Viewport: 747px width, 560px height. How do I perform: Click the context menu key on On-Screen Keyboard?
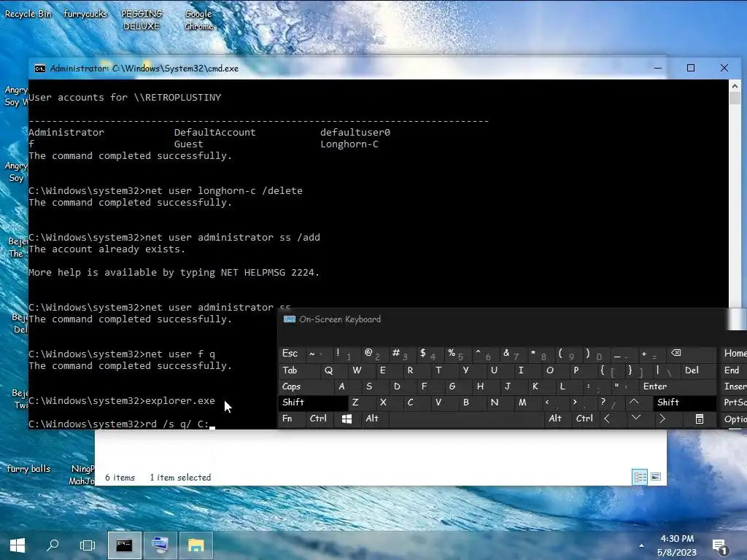700,419
